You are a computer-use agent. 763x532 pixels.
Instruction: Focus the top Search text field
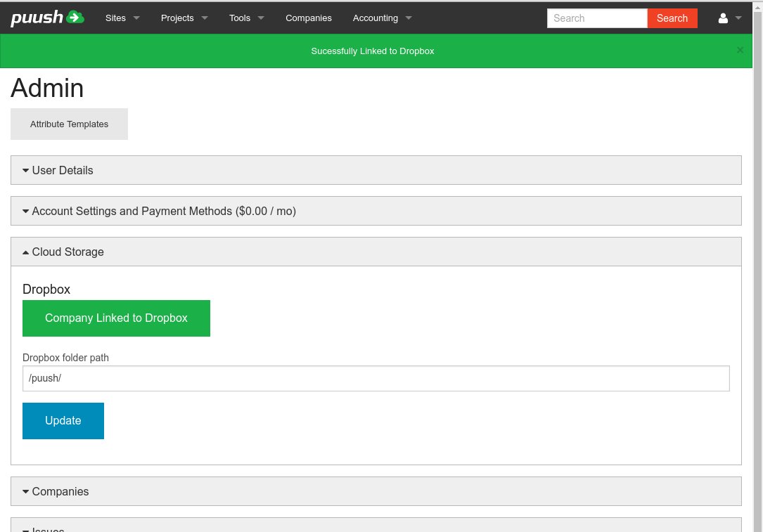(596, 18)
